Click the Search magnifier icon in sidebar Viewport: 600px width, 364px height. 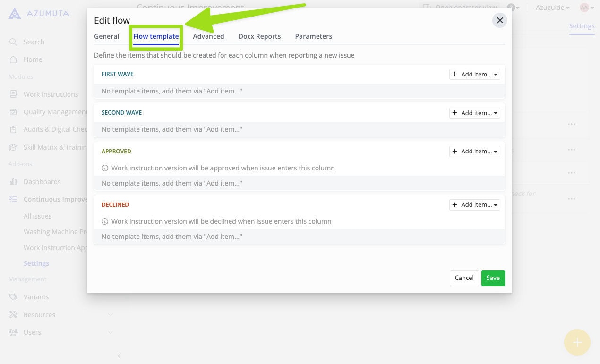click(x=13, y=42)
